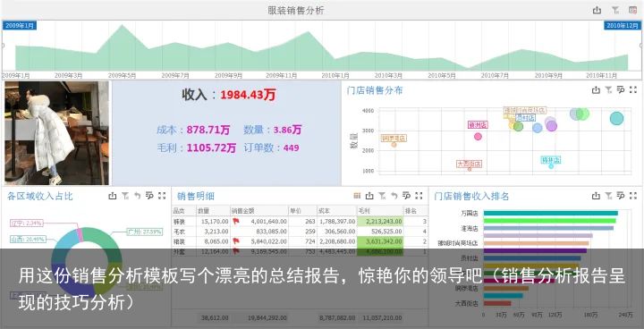Viewport: 644px width, 329px height.
Task: Click the 2010年12月 range end handle
Action: pos(623,25)
